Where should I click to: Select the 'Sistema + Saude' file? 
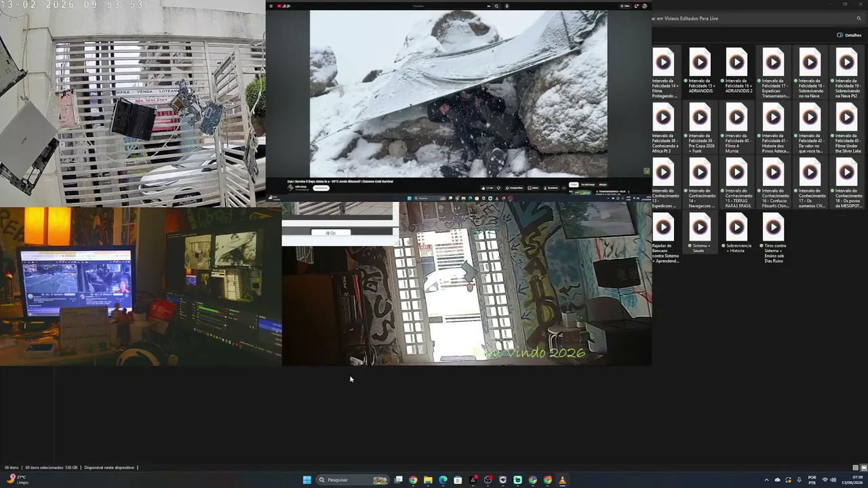coord(701,234)
